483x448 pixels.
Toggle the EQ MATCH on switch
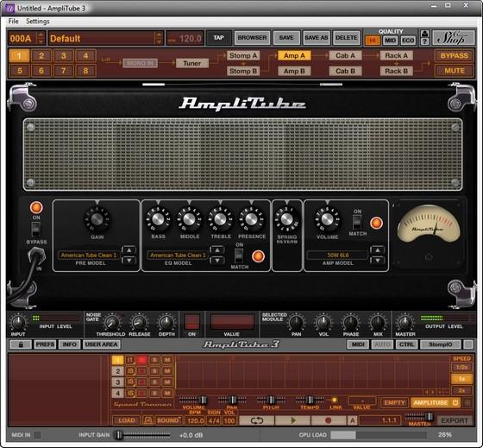[239, 256]
